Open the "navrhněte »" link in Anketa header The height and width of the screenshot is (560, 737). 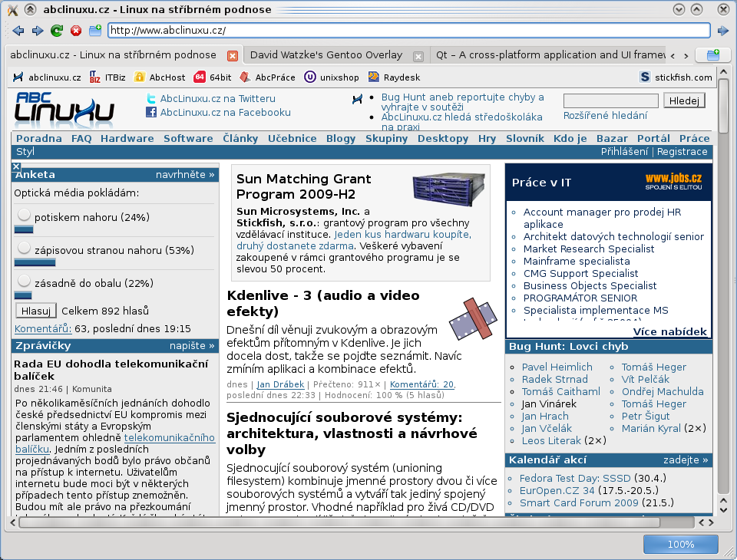[185, 174]
